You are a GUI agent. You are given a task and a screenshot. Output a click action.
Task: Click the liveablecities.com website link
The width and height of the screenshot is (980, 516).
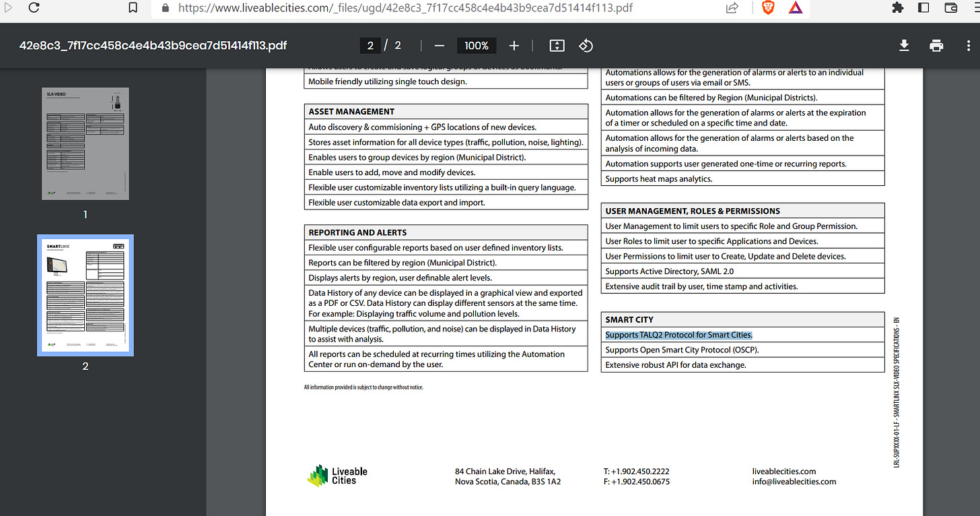click(x=784, y=471)
